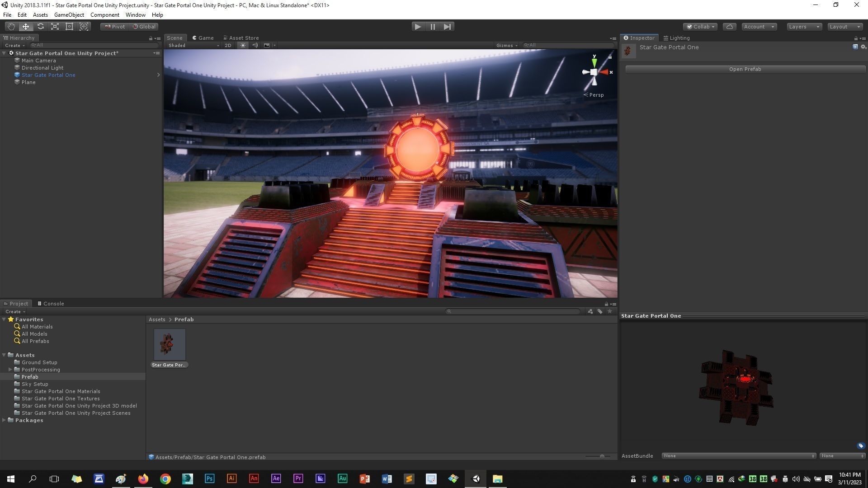
Task: Click the Open Prefab button
Action: [745, 69]
